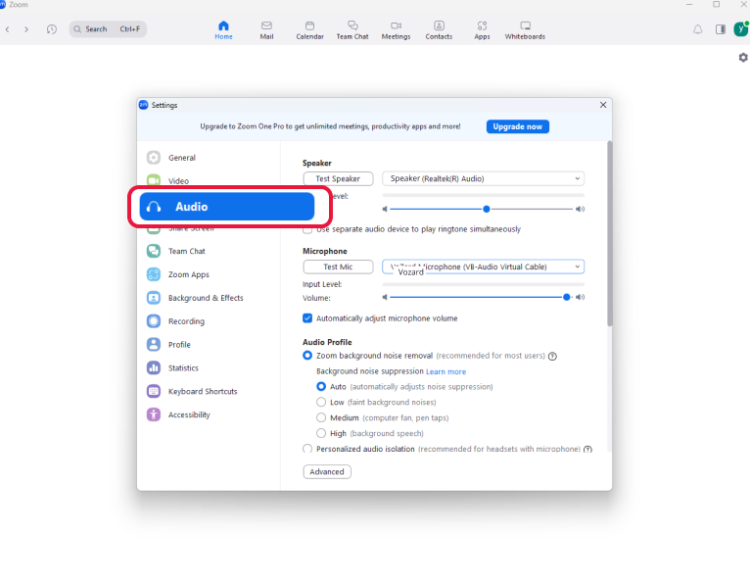Click microphone volume high icon
Viewport: 750px width, 583px height.
pos(580,297)
